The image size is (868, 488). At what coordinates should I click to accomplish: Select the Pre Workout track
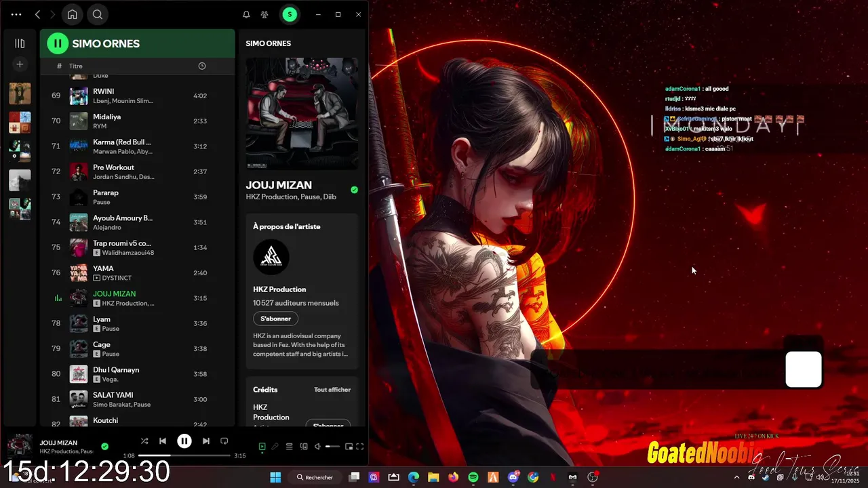(138, 171)
